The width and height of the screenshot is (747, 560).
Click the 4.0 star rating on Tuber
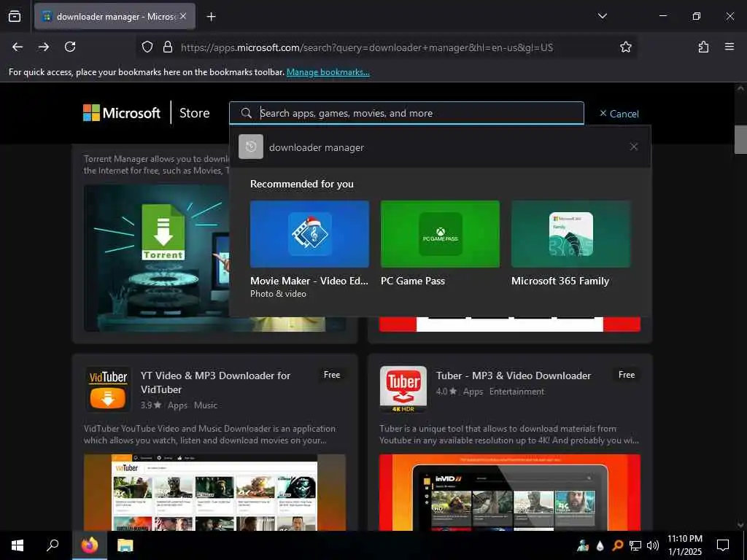(x=446, y=392)
